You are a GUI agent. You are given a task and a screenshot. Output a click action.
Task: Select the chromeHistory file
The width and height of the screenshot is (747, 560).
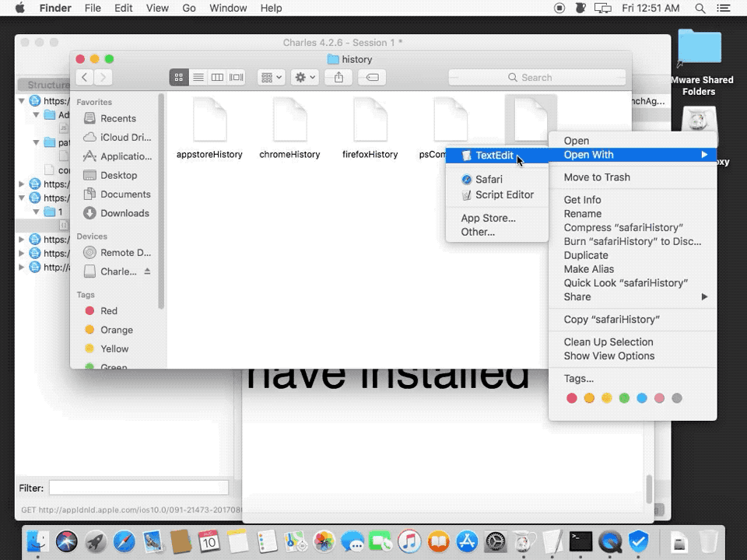[289, 128]
